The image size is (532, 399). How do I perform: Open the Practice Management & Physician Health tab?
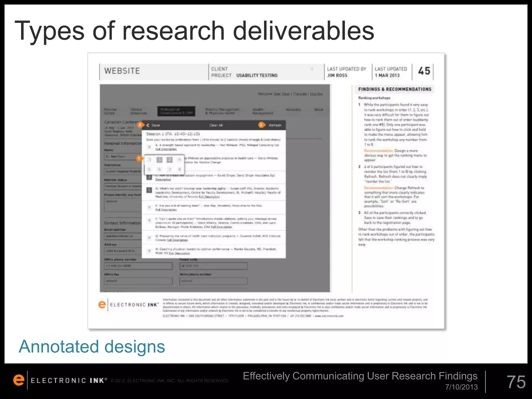[222, 111]
